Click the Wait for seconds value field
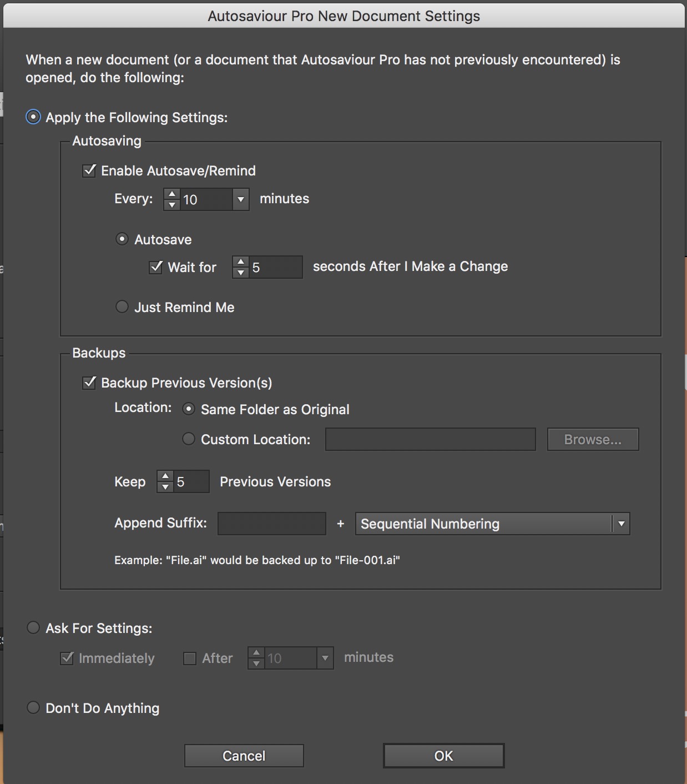Screen dimensions: 687x784 275,267
